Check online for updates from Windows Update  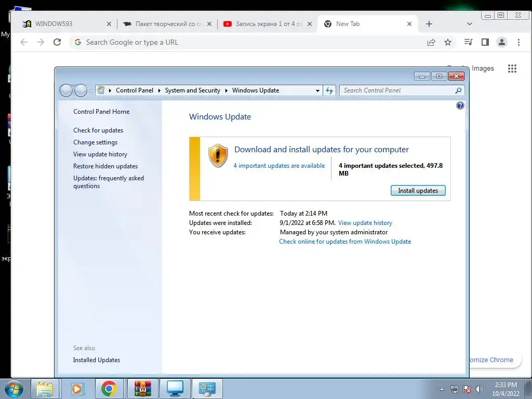point(345,242)
